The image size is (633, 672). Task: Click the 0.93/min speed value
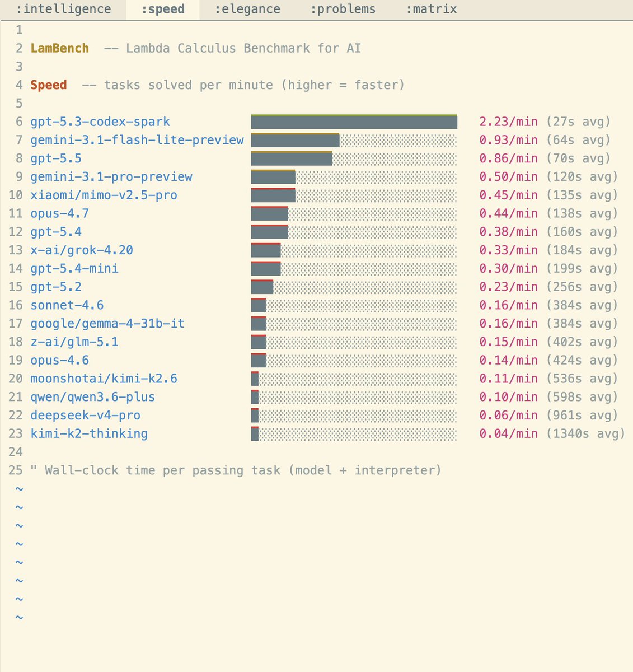[x=508, y=141]
